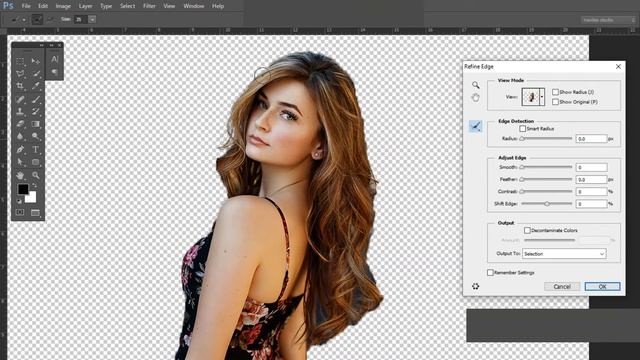Click the Shift Edge slider handle
The width and height of the screenshot is (640, 360).
[x=547, y=204]
